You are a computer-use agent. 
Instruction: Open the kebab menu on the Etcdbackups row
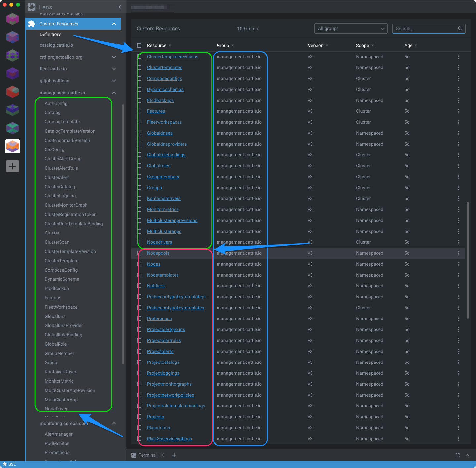point(459,100)
